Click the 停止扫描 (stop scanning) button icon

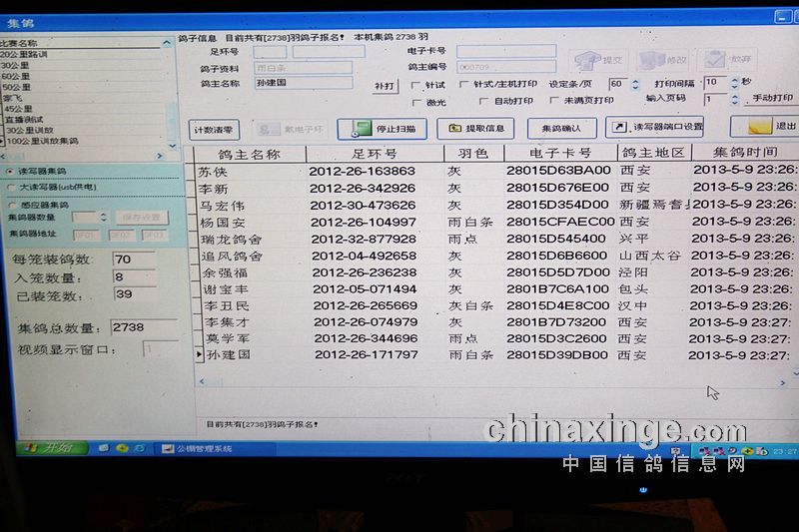click(355, 130)
